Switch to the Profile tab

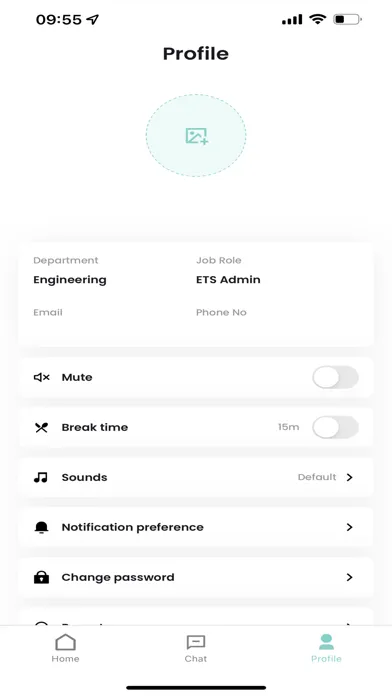326,648
